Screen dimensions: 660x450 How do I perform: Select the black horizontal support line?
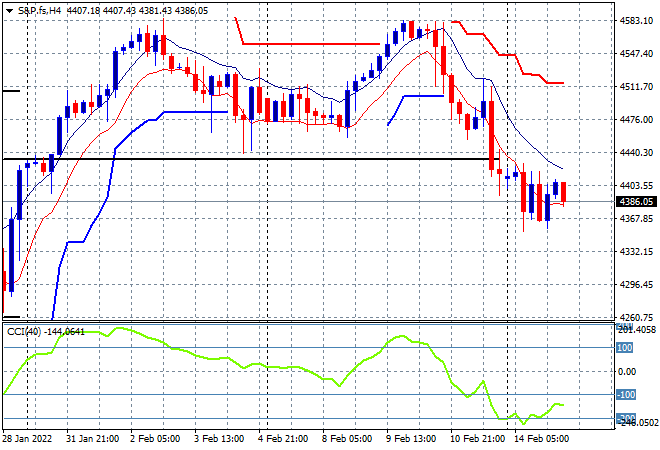[x=251, y=159]
